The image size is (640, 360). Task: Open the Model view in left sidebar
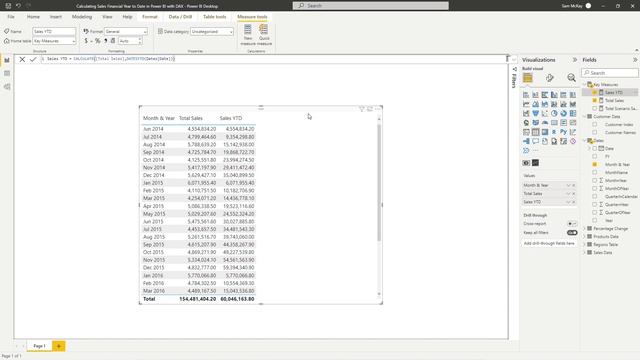click(x=7, y=87)
